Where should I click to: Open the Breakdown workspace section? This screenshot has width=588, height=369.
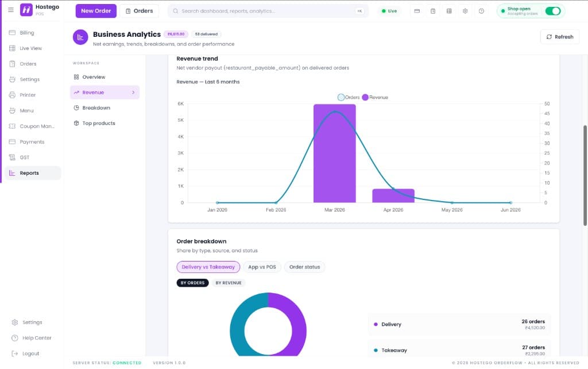point(105,107)
